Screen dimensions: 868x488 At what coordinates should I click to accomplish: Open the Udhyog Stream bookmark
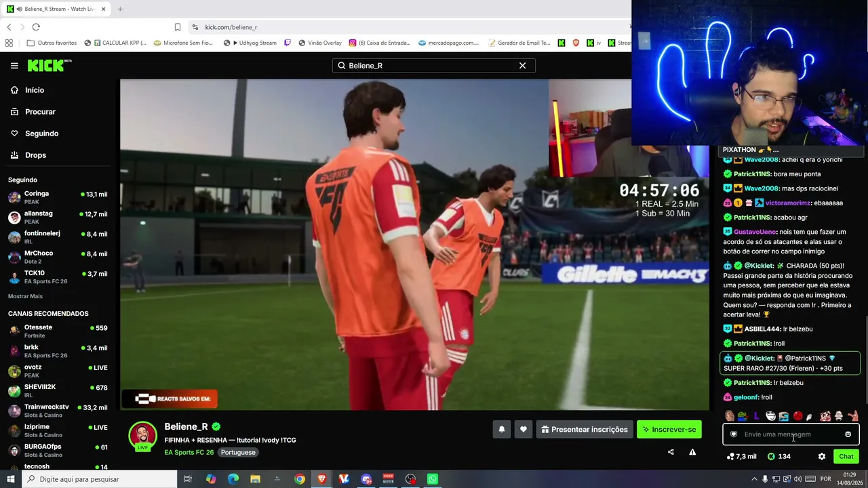[250, 43]
